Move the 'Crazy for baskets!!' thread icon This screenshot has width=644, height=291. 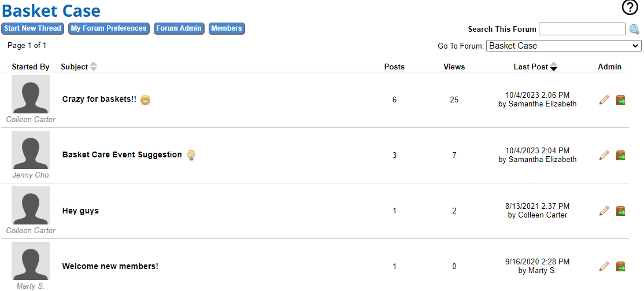click(621, 100)
